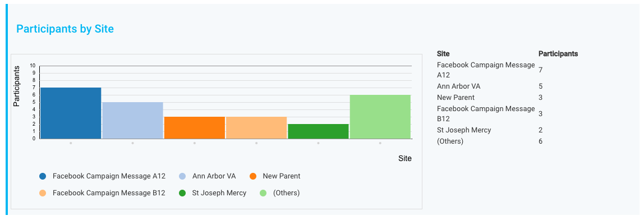
Task: Toggle the New Parent legend label
Action: [x=282, y=176]
